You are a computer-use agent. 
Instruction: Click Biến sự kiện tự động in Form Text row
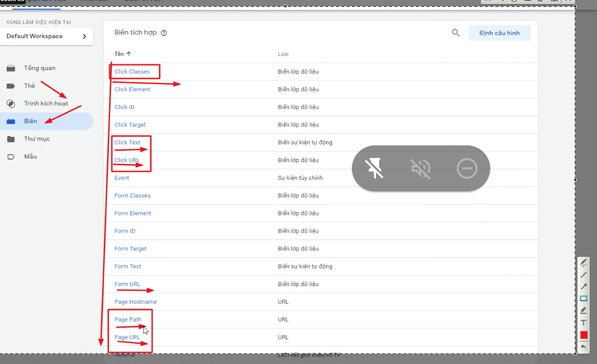(x=305, y=266)
